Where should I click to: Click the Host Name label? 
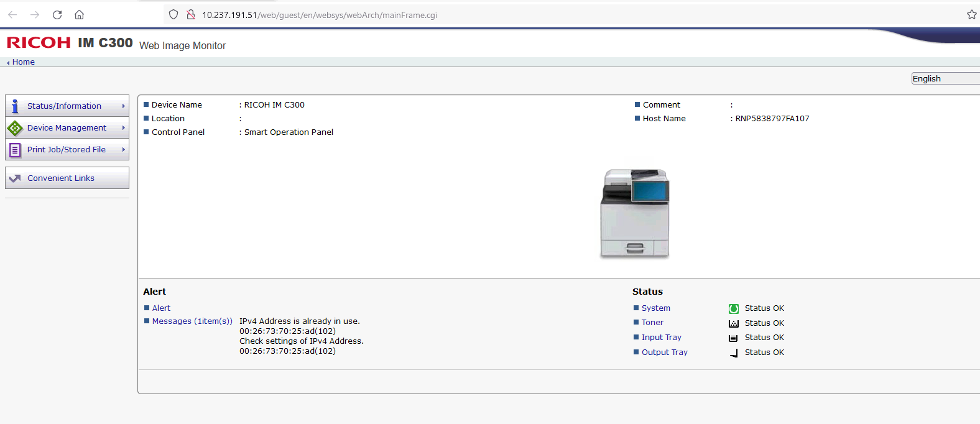664,119
